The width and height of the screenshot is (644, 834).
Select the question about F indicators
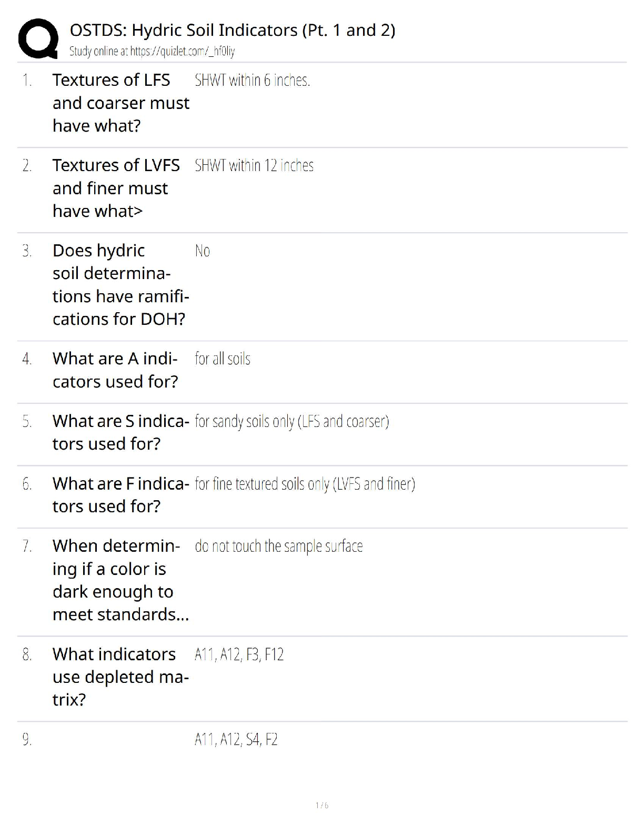120,494
